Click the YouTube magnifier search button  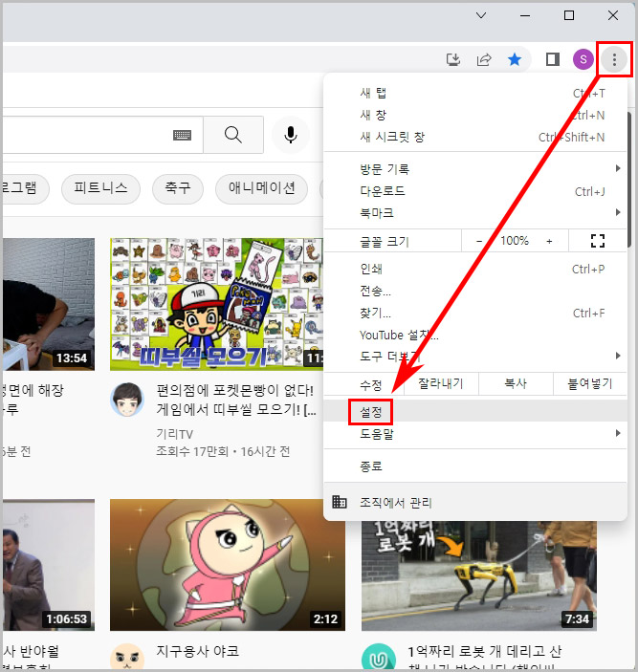tap(233, 135)
